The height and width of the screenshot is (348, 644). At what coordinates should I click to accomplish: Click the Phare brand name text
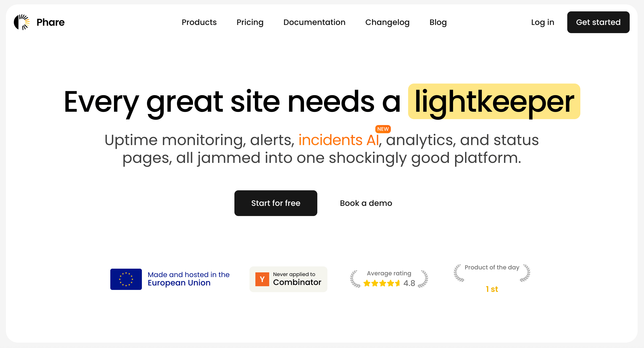(51, 22)
